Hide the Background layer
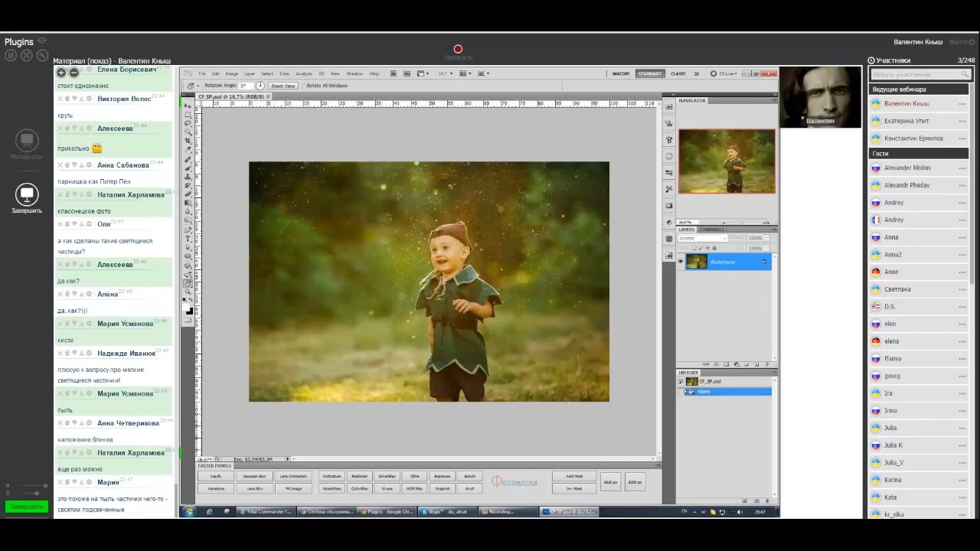 [680, 262]
